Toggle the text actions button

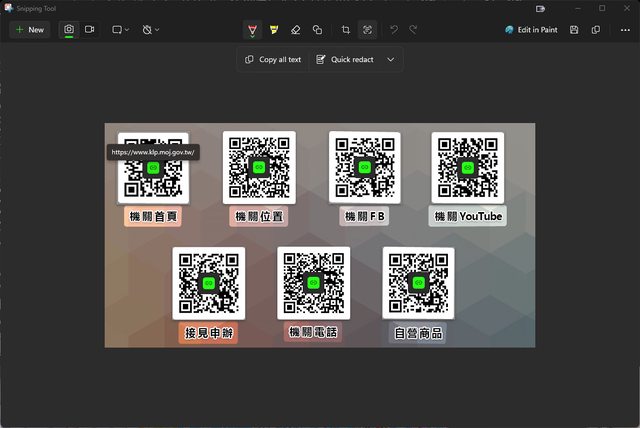click(x=367, y=30)
